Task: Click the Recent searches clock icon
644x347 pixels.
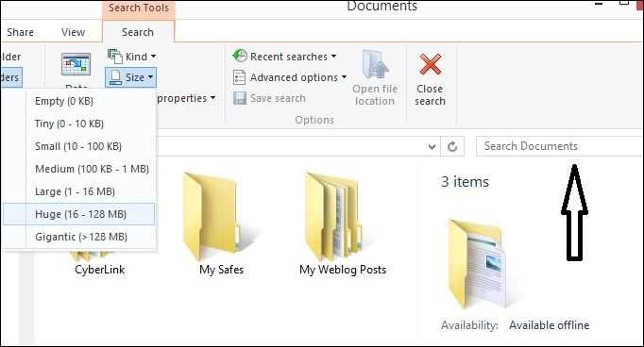Action: (240, 56)
